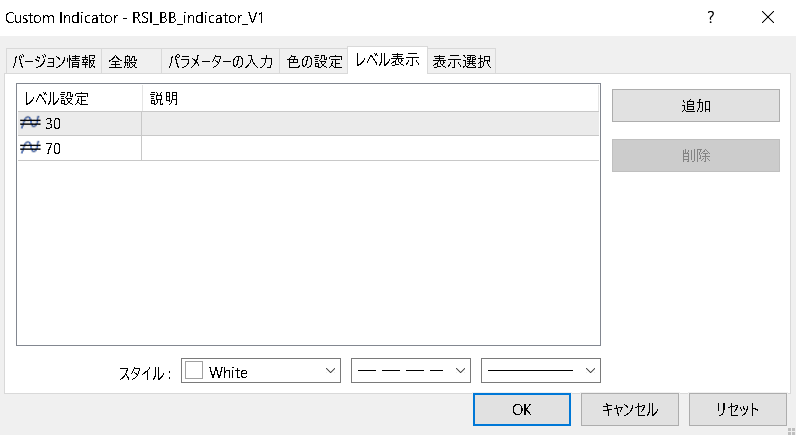Close the Custom Indicator dialog

(x=768, y=18)
